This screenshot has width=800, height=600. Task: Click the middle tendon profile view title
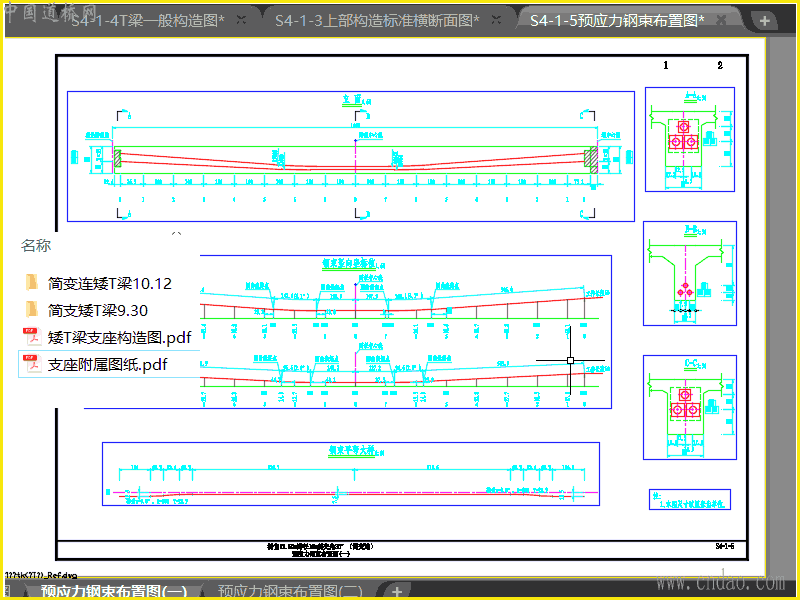pyautogui.click(x=353, y=264)
